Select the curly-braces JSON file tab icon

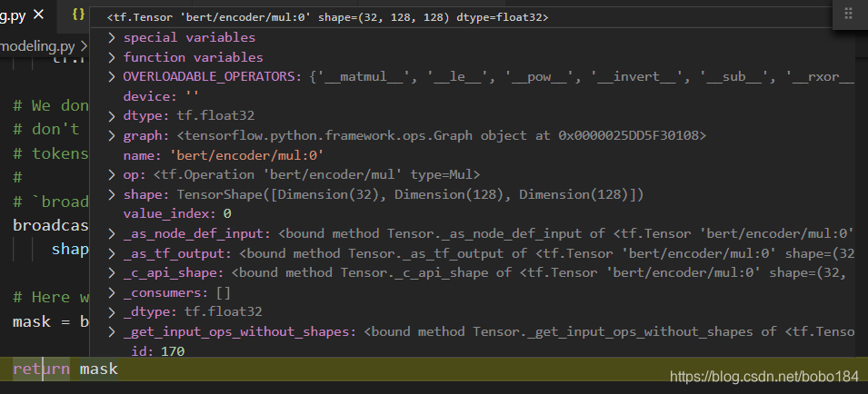click(78, 15)
